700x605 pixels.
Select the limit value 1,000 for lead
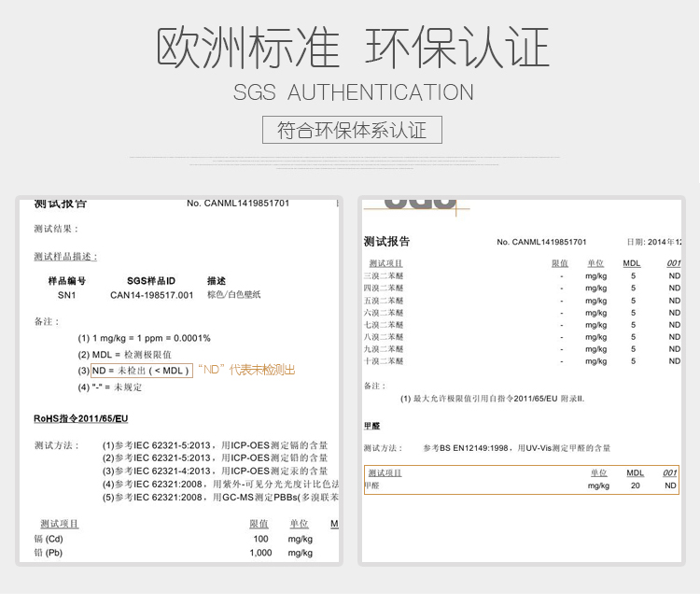click(260, 553)
